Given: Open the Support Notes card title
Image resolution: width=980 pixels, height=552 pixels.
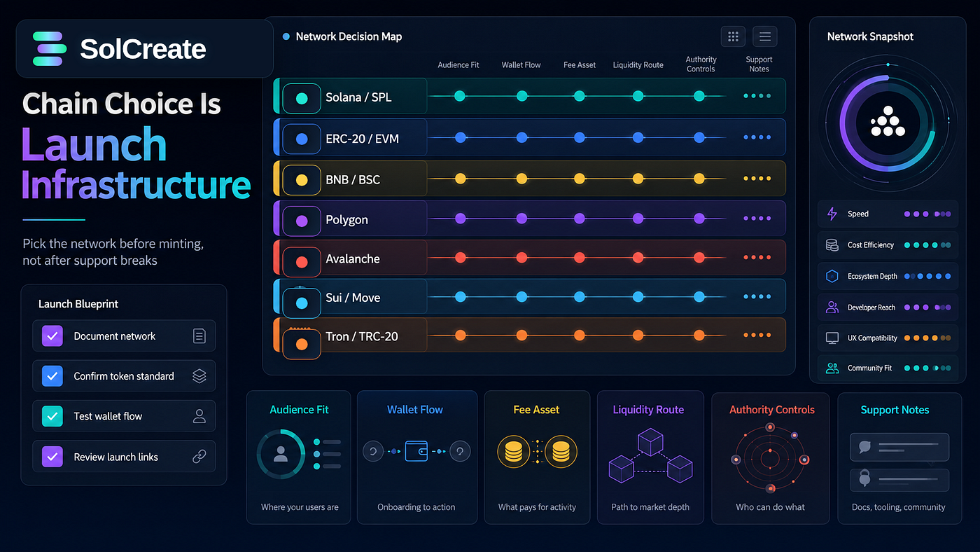Looking at the screenshot, I should click(x=895, y=410).
